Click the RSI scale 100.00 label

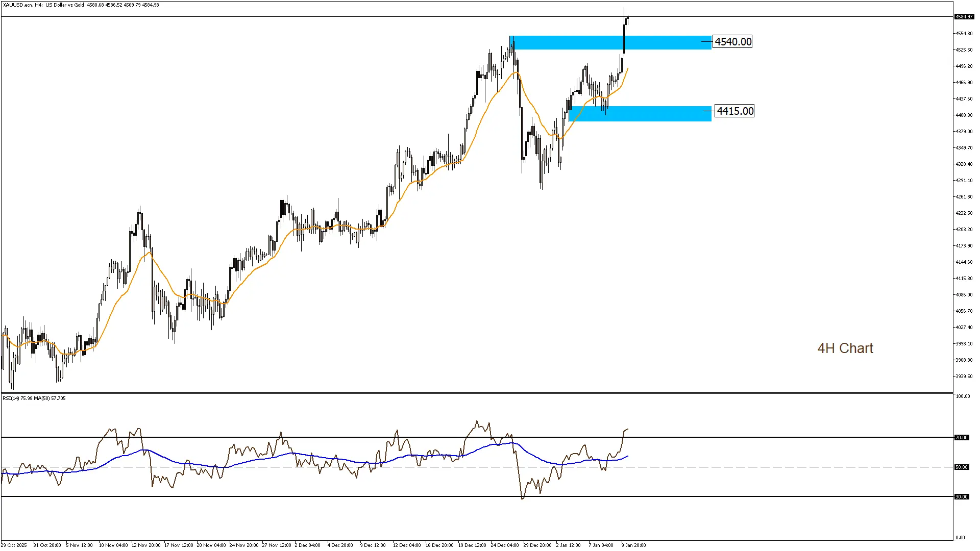(x=963, y=396)
